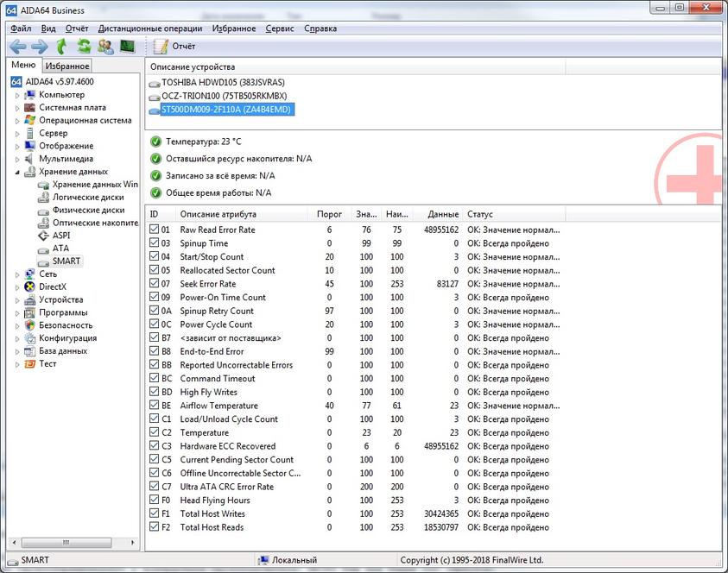Sort by the Статус column header
This screenshot has width=728, height=573.
point(515,214)
